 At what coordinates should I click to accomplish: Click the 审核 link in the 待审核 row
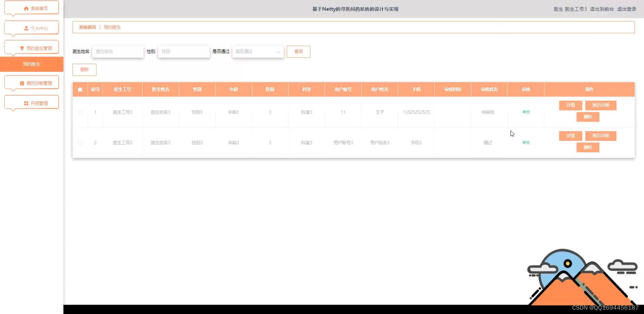526,112
